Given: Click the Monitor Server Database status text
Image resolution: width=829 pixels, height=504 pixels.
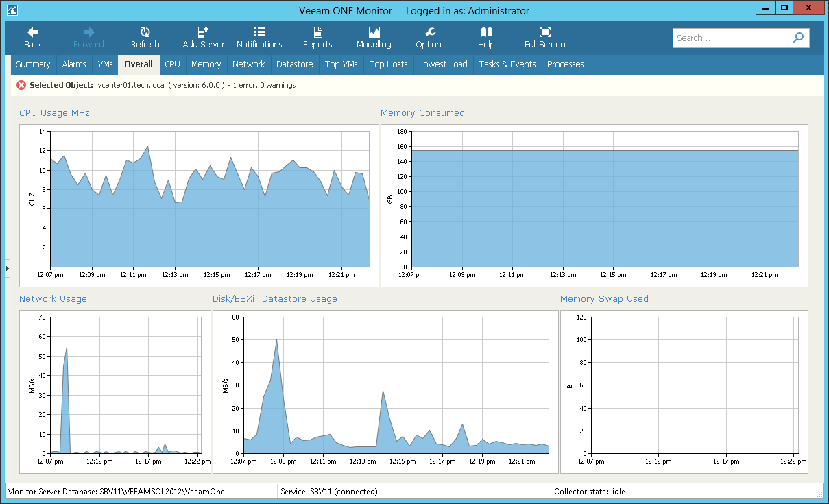Looking at the screenshot, I should tap(116, 492).
